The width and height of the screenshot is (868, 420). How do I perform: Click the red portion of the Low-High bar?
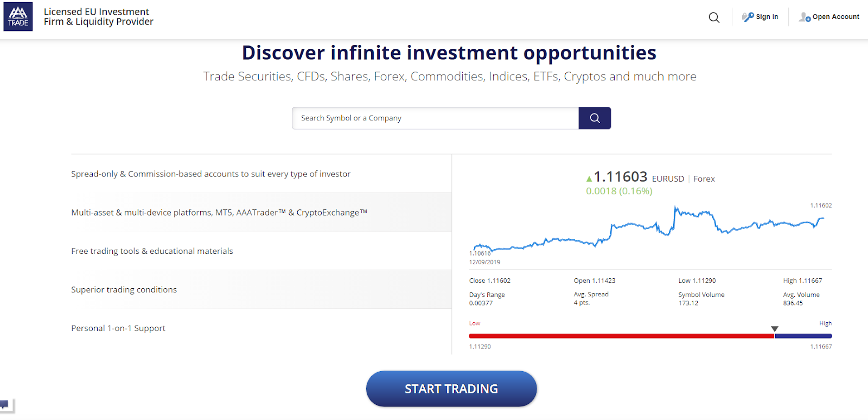(x=622, y=336)
